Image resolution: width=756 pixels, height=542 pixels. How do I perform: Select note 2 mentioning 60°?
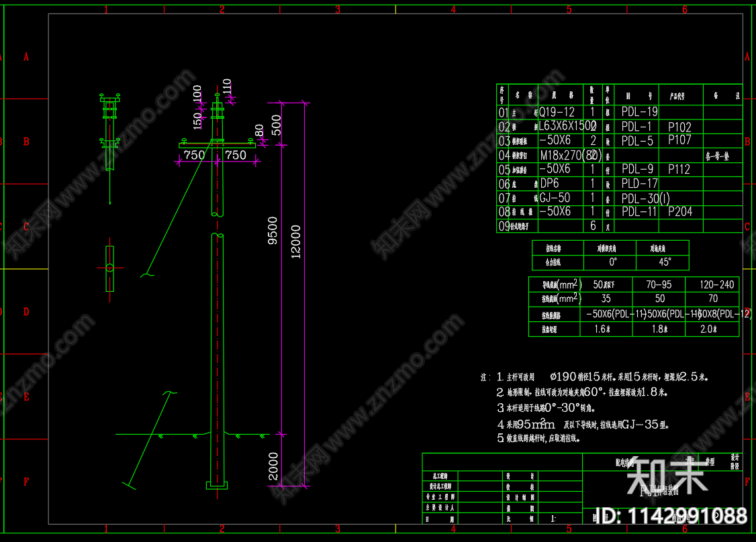[582, 392]
